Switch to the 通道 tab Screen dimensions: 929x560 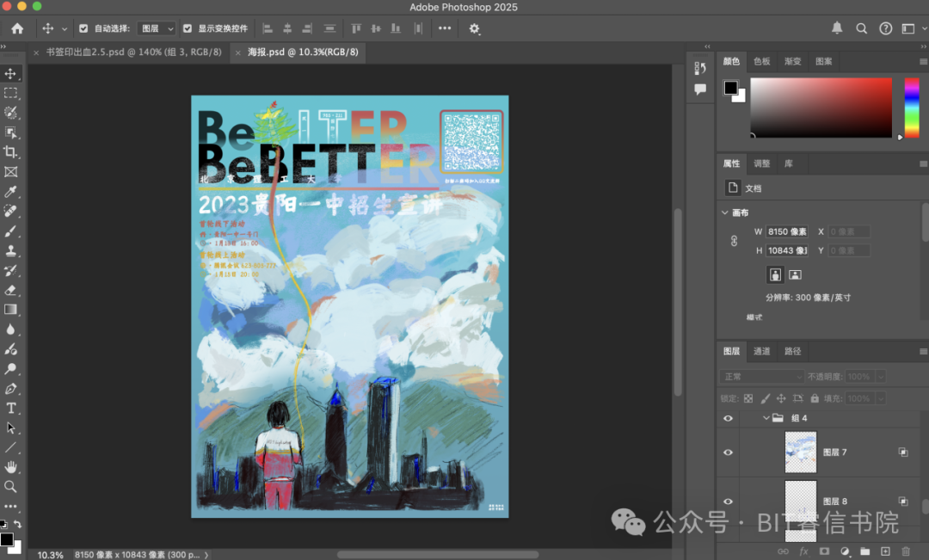[x=762, y=352]
